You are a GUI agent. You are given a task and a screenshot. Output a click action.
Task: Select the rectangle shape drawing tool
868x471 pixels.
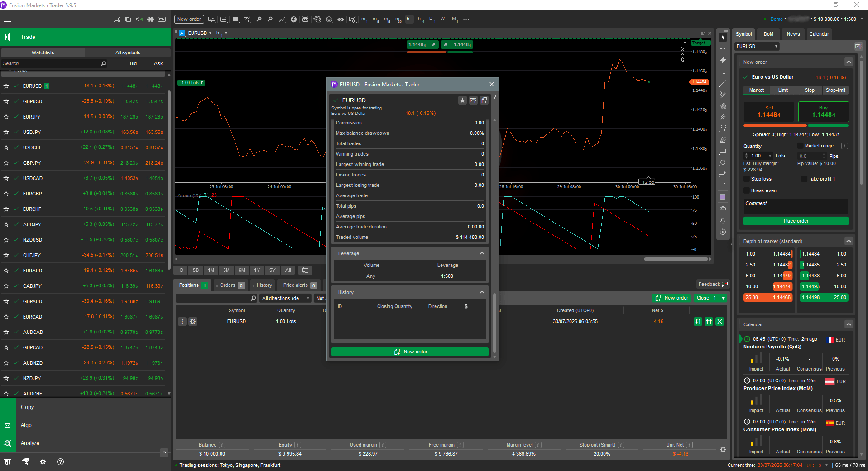[x=723, y=152]
